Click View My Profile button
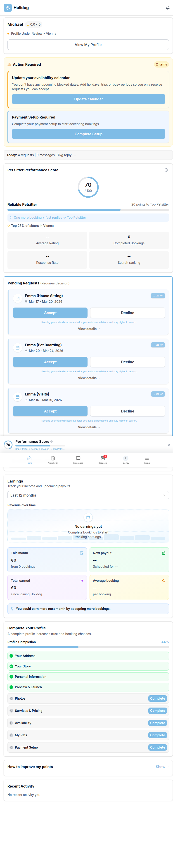173x868 pixels. pos(88,44)
